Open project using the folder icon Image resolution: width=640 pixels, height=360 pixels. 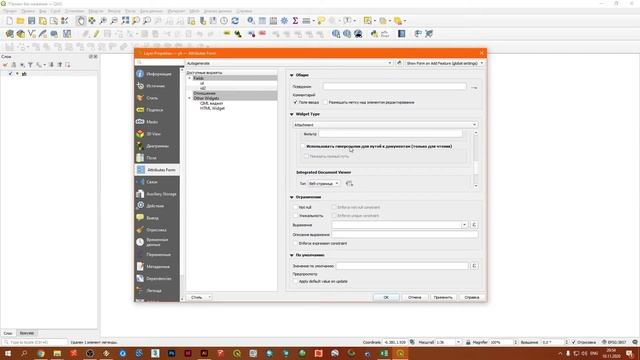pos(20,21)
